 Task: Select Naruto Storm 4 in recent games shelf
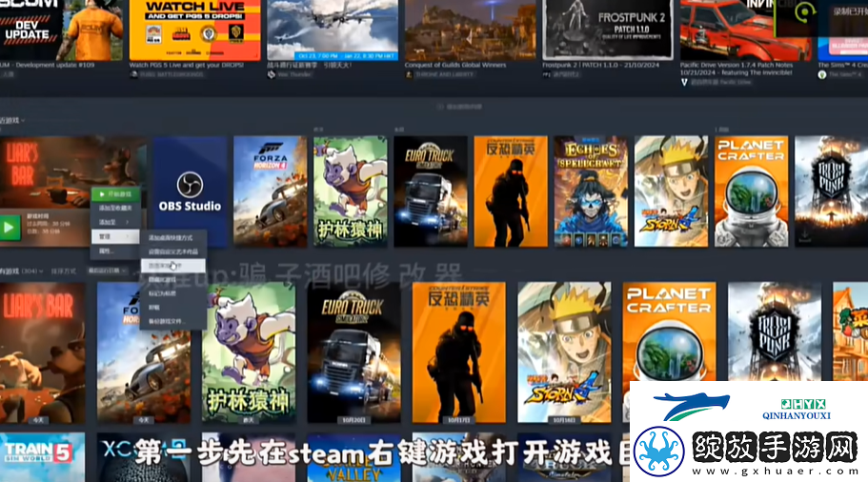click(x=671, y=191)
